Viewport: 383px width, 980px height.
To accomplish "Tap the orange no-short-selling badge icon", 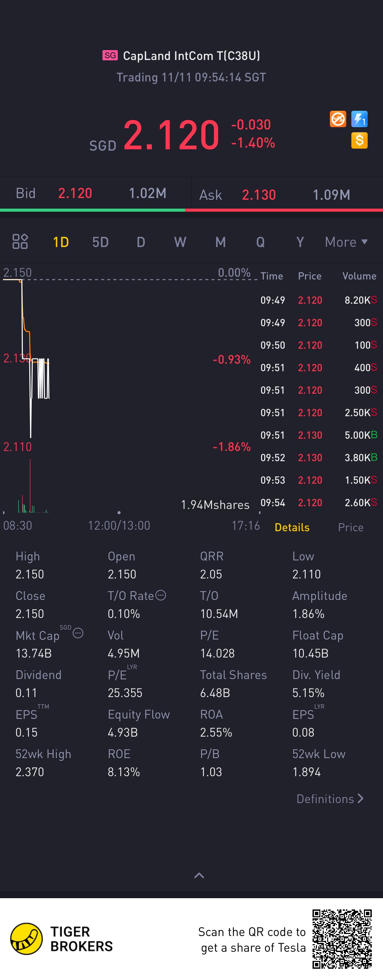I will tap(338, 119).
